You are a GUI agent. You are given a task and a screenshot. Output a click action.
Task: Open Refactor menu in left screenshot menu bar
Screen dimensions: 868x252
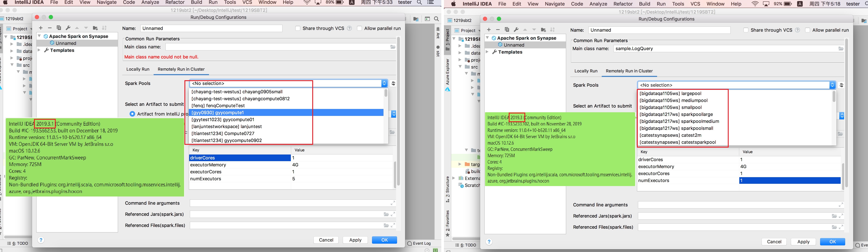[175, 3]
